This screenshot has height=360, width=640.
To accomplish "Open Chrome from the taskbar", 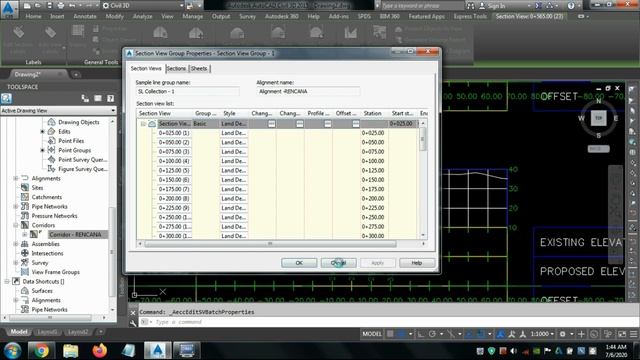I will pyautogui.click(x=41, y=351).
